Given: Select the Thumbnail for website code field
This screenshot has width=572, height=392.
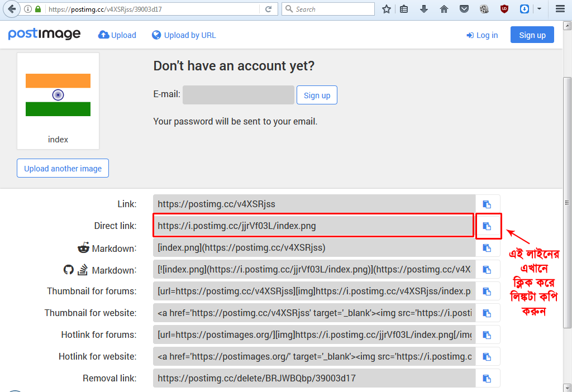Looking at the screenshot, I should (314, 313).
